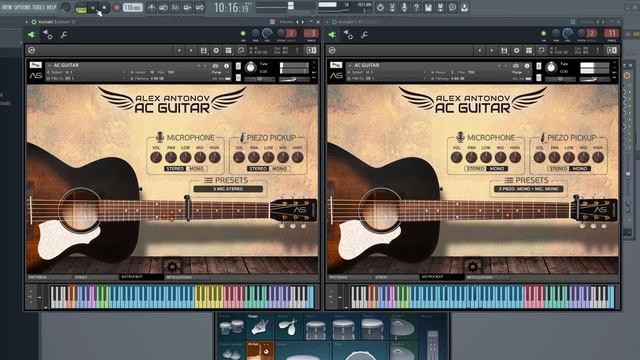Click the left Kontakt logo icon

point(31,50)
